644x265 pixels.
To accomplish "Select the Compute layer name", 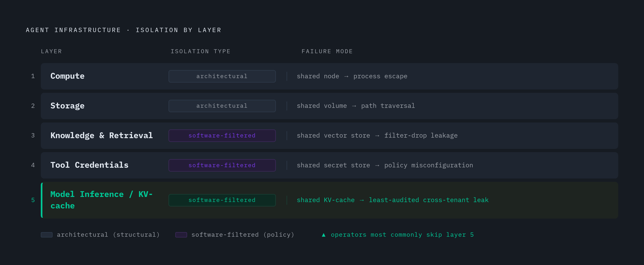I will click(x=67, y=76).
